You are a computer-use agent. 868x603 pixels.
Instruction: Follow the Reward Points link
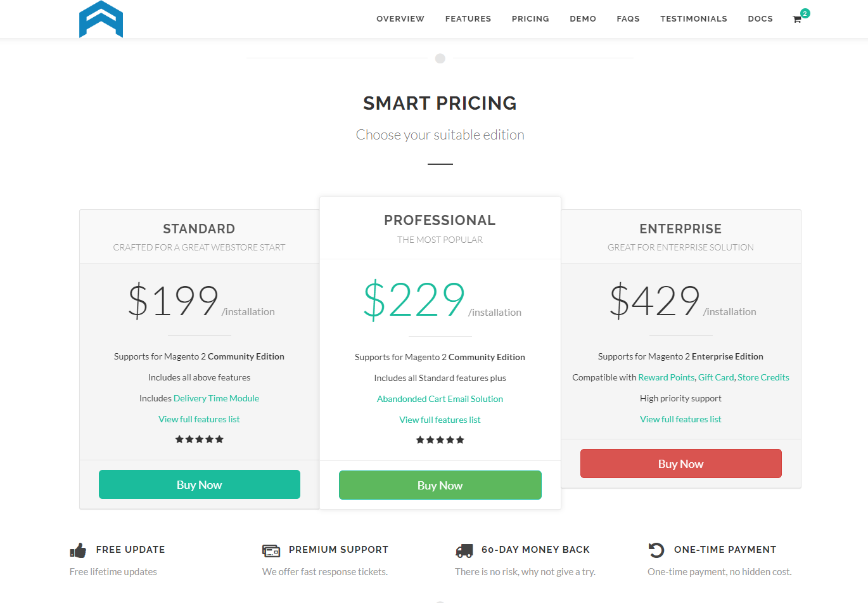(x=667, y=377)
